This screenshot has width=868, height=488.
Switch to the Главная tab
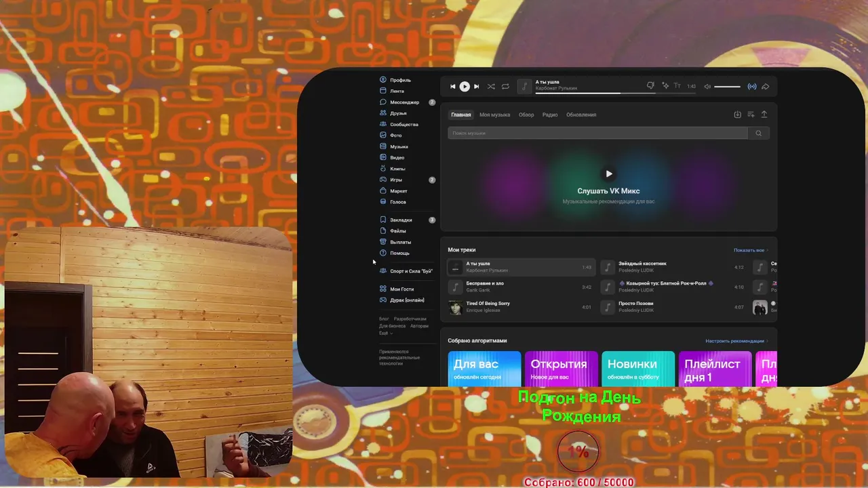461,115
